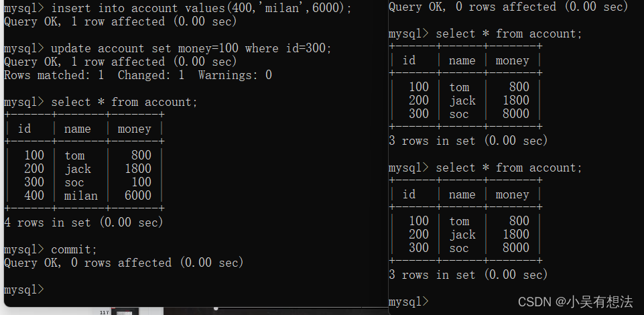
Task: Click 'Warnings: 0' in the left terminal
Action: pyautogui.click(x=235, y=75)
